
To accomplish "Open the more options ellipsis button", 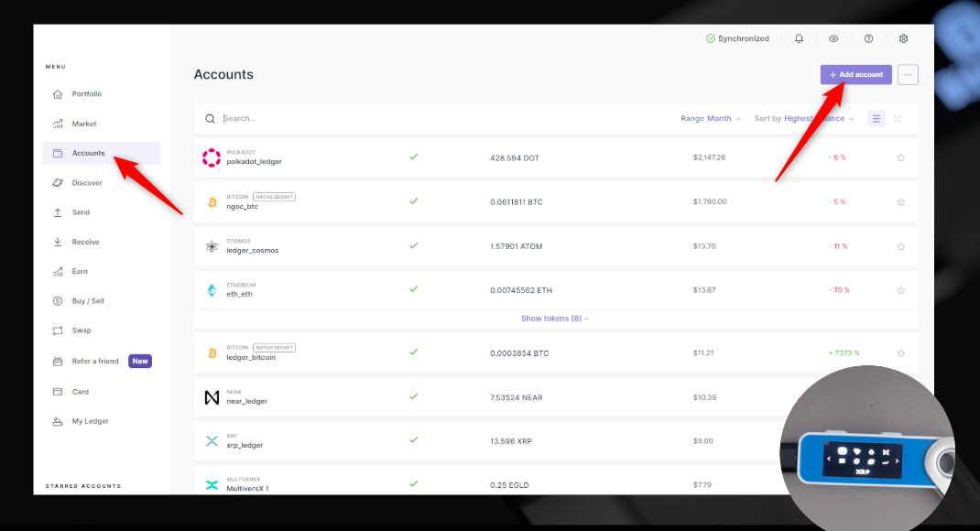I will (908, 74).
